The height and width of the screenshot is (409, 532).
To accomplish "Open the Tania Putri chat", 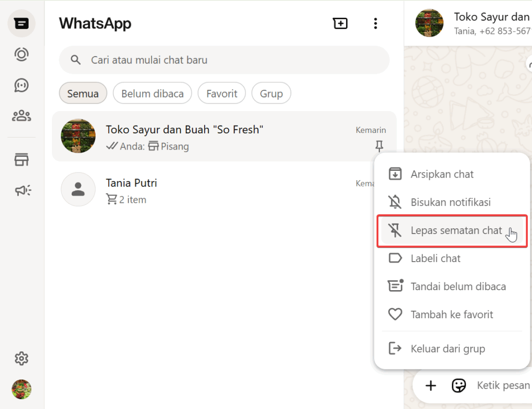I will (x=208, y=190).
